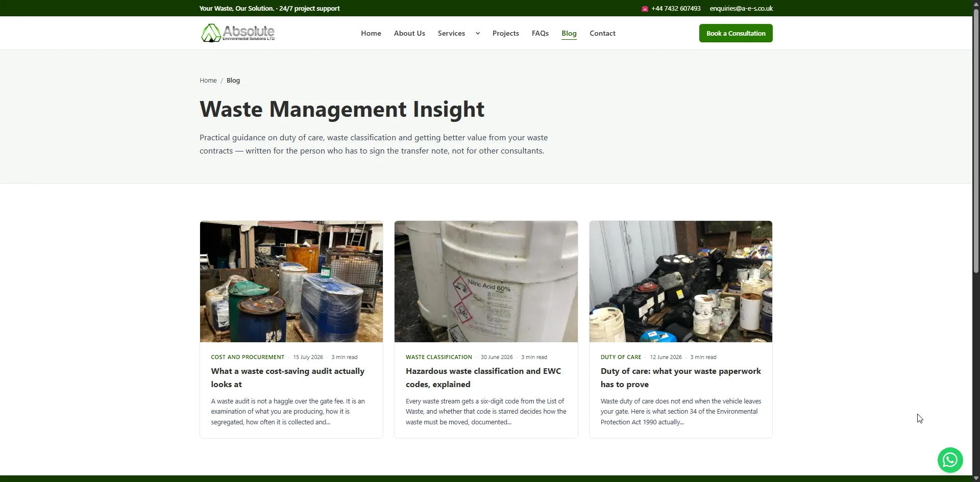Viewport: 980px width, 482px height.
Task: Click the WASTE CLASSIFICATION category tag
Action: pyautogui.click(x=439, y=358)
